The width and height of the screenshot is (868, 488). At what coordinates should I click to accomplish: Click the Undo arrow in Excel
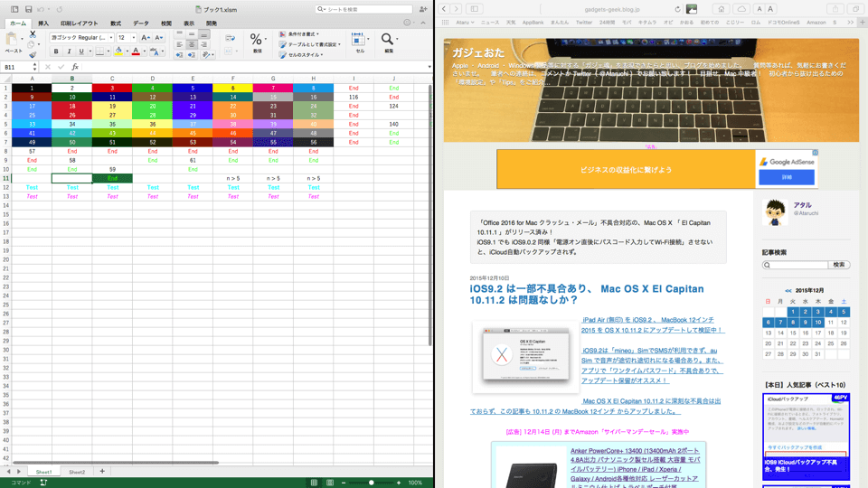(x=41, y=9)
